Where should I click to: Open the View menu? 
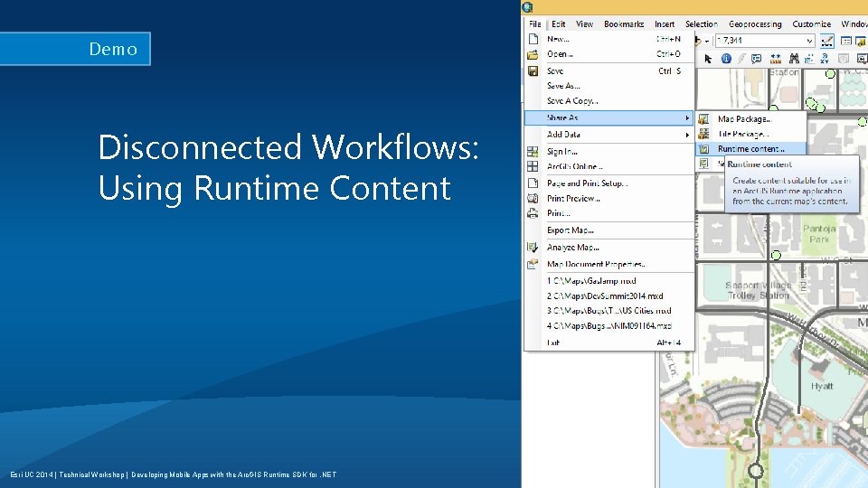[x=585, y=23]
